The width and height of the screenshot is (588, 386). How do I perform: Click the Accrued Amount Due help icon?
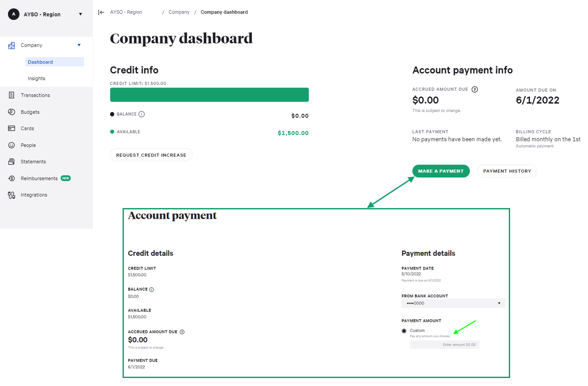[475, 89]
